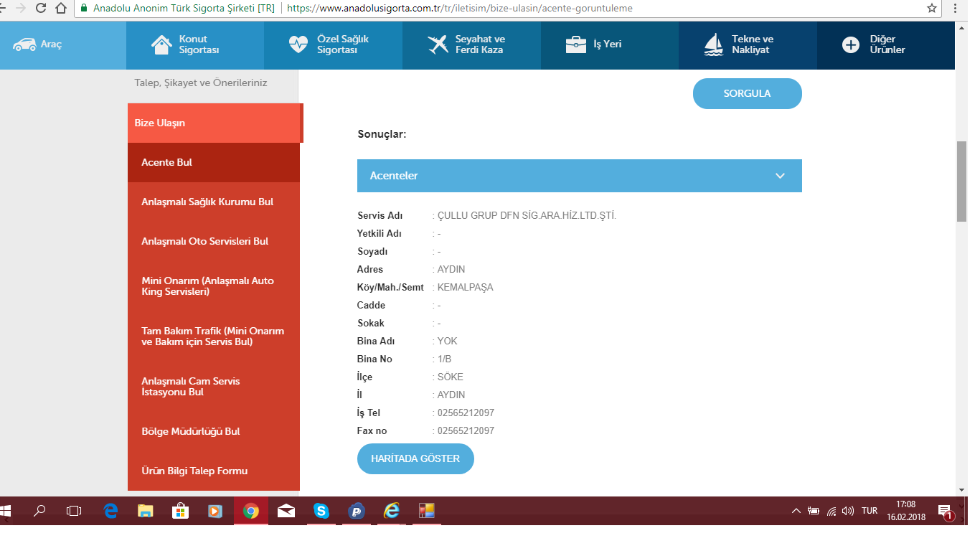Click service name ÇULLU GRUP DFN SİG.ARA.HİZ.LTD.ŞTİ.

tap(527, 215)
